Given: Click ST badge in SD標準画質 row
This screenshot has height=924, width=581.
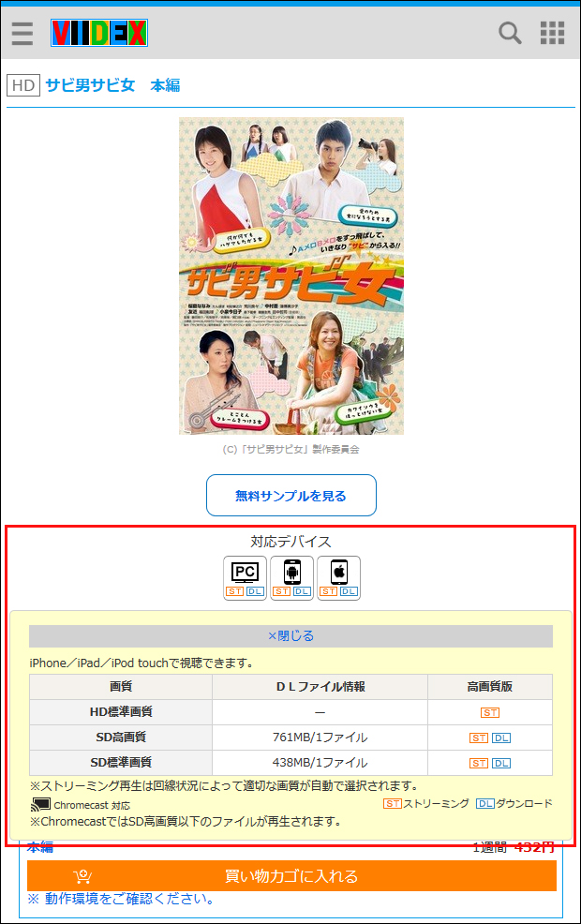Looking at the screenshot, I should point(479,763).
